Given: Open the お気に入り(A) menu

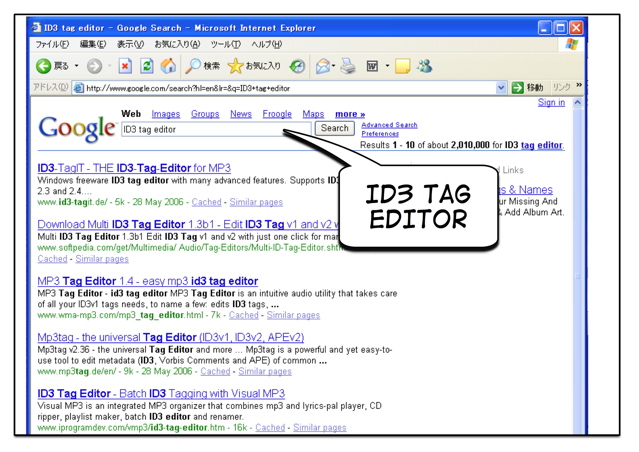Looking at the screenshot, I should pos(177,44).
